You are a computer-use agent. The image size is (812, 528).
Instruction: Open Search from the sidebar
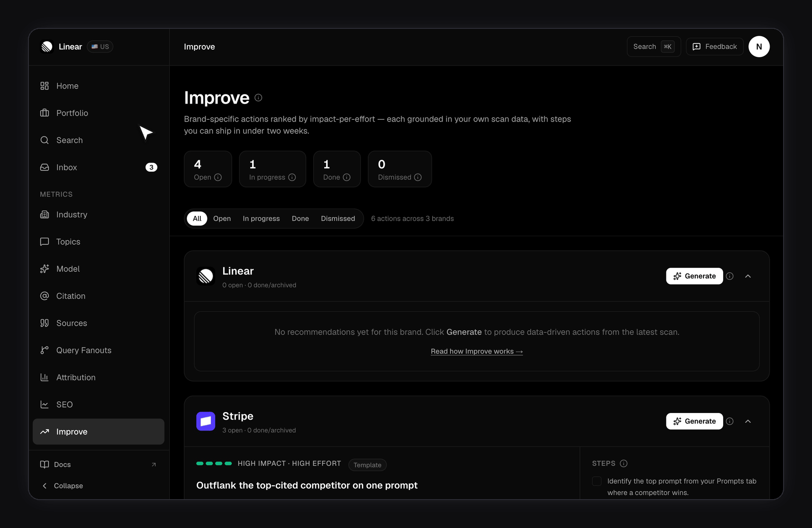pos(98,140)
